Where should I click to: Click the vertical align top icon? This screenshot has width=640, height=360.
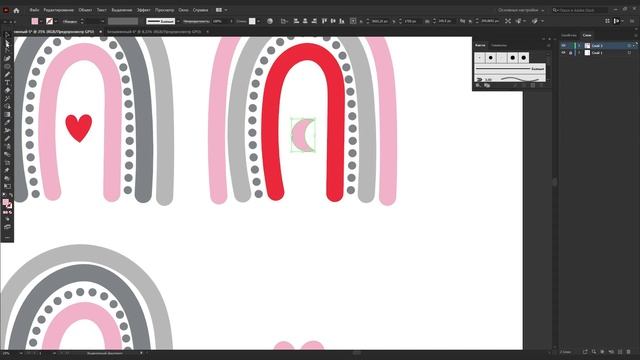tap(324, 21)
